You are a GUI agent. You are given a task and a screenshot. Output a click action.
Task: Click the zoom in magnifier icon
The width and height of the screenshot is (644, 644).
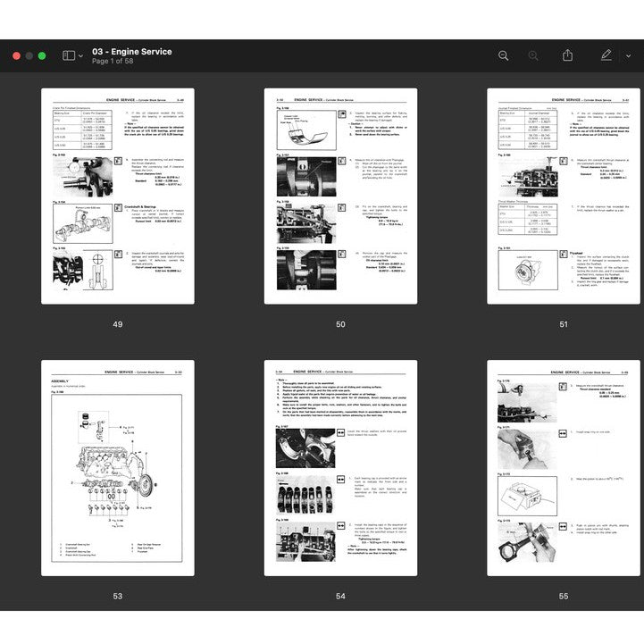[533, 55]
